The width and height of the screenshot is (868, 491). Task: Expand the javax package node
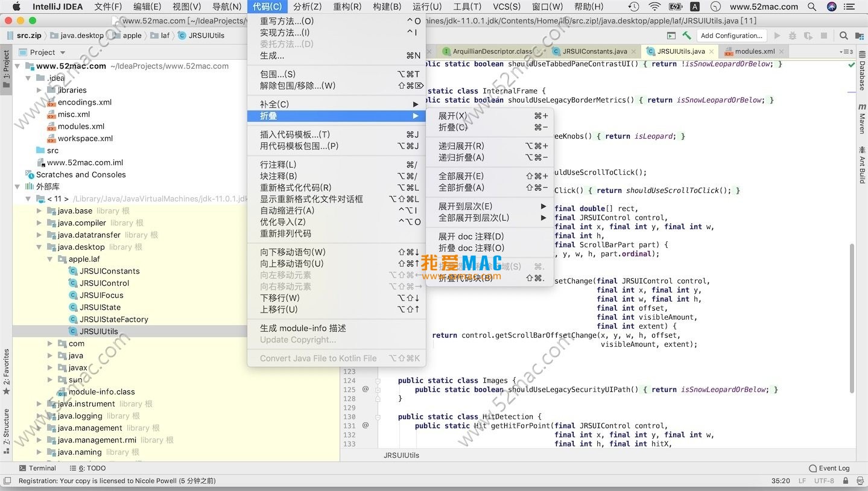(51, 367)
